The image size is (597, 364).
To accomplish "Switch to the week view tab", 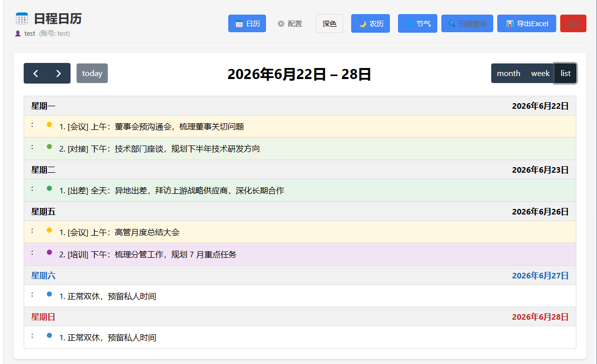I will [540, 74].
